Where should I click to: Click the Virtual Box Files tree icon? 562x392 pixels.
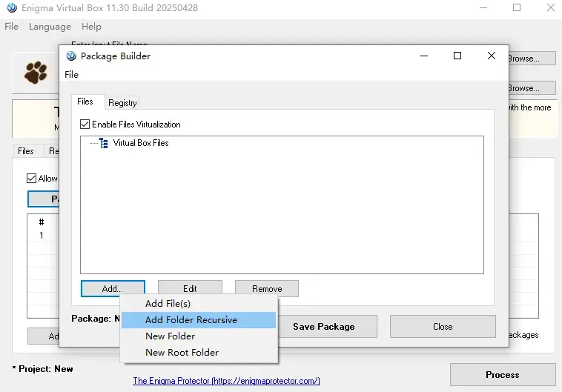104,143
